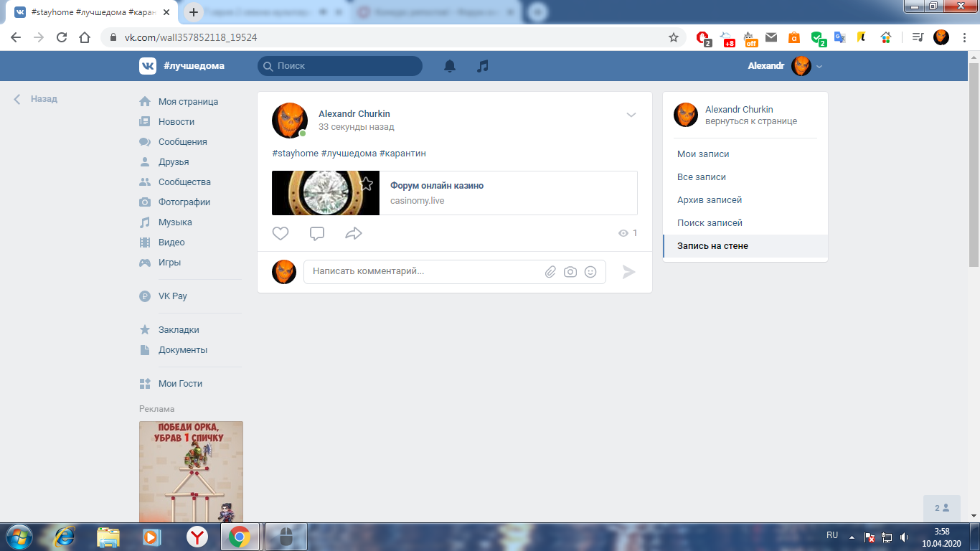The height and width of the screenshot is (551, 980).
Task: Go to the Chrome home page icon
Action: coord(85,37)
